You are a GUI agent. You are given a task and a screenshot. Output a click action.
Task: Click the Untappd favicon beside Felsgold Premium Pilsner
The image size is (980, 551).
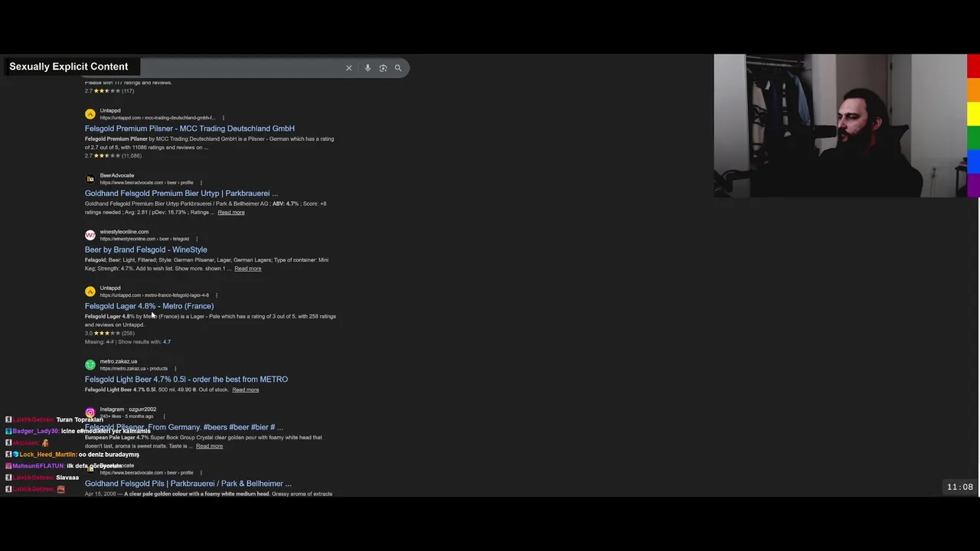[90, 114]
